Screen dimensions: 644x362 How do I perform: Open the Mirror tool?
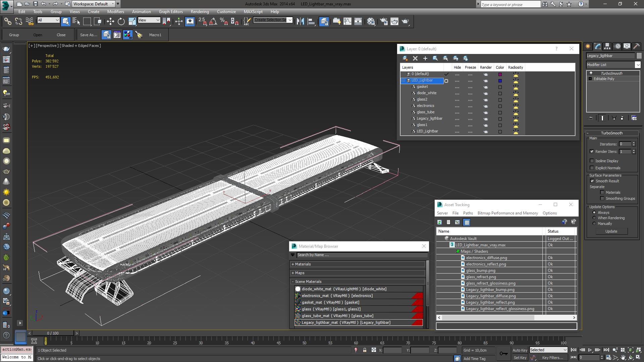[x=300, y=21]
